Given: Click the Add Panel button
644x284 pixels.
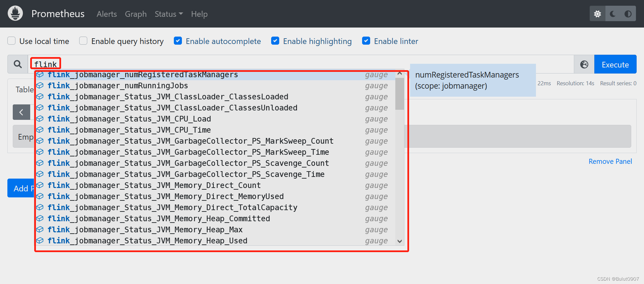Looking at the screenshot, I should point(21,188).
